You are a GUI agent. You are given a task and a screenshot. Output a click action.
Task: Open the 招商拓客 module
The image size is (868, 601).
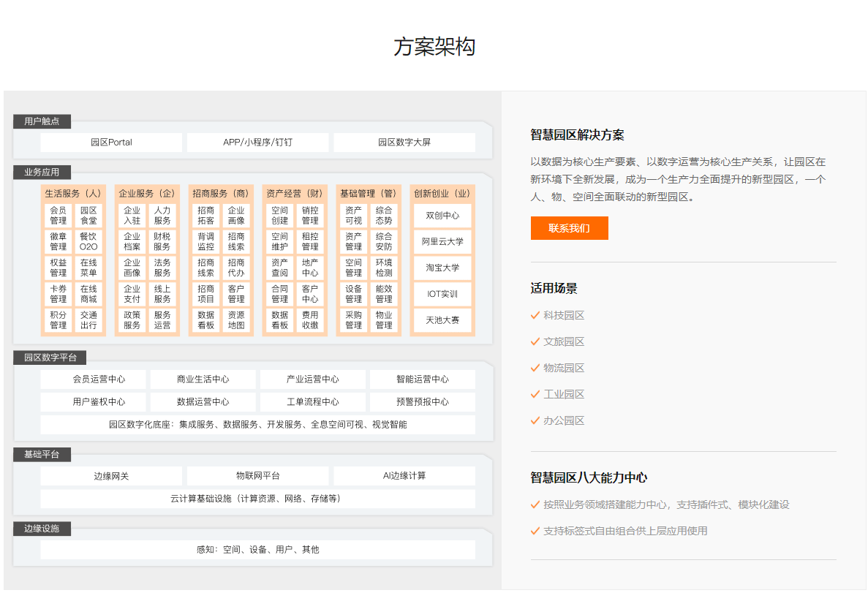pyautogui.click(x=205, y=216)
